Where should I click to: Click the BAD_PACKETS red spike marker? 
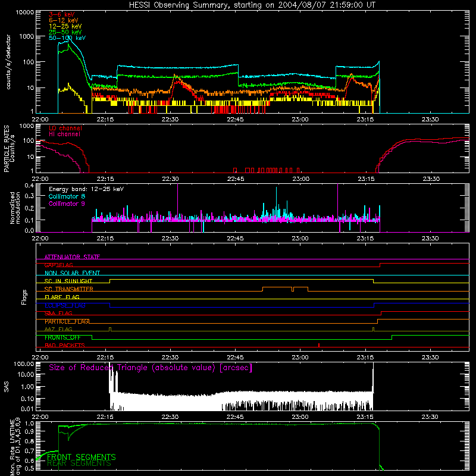[319, 345]
